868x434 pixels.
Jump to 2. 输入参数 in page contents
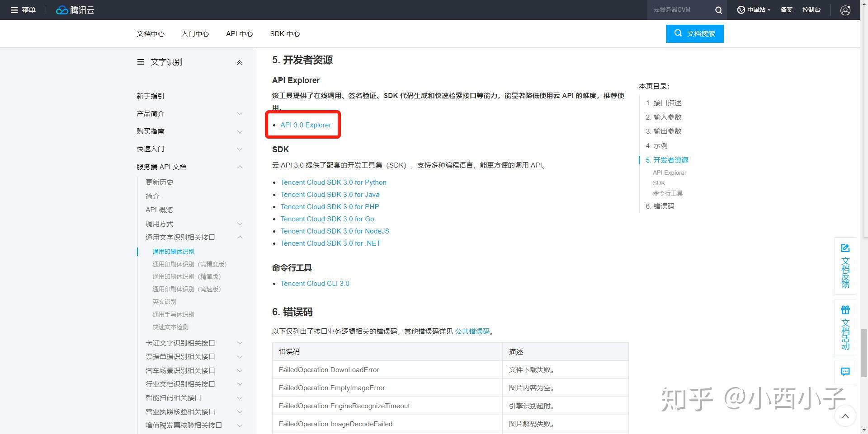pyautogui.click(x=663, y=117)
